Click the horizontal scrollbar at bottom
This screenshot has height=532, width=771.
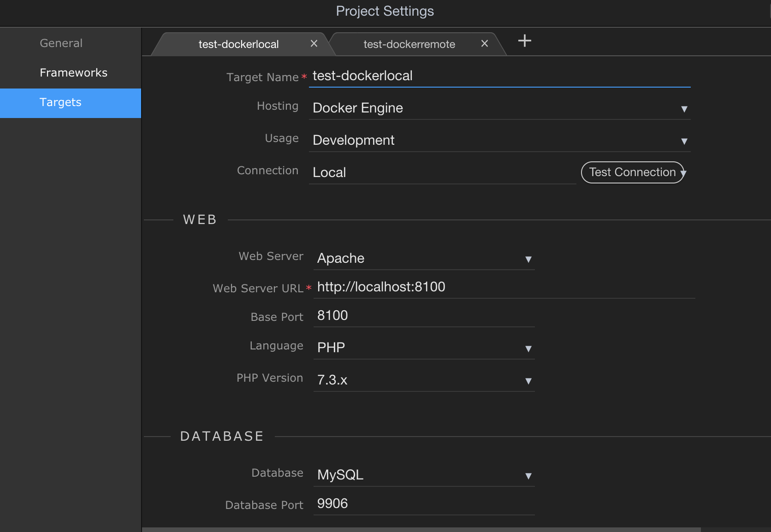coord(421,529)
